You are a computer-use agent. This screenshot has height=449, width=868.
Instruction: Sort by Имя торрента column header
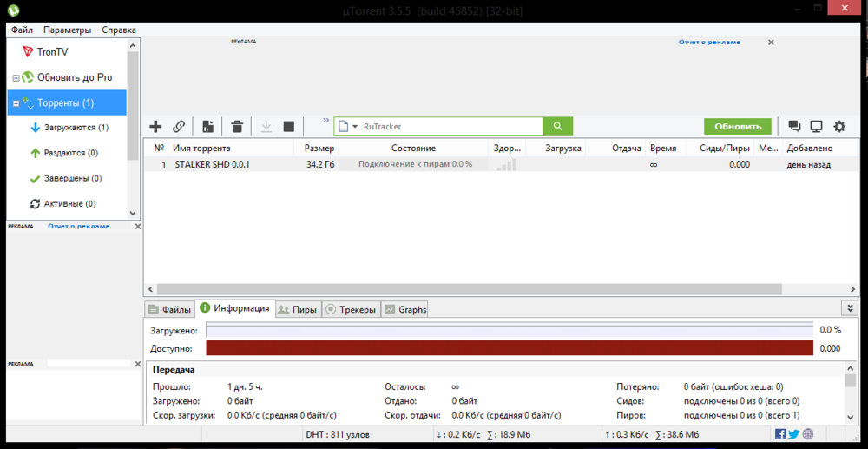[201, 148]
